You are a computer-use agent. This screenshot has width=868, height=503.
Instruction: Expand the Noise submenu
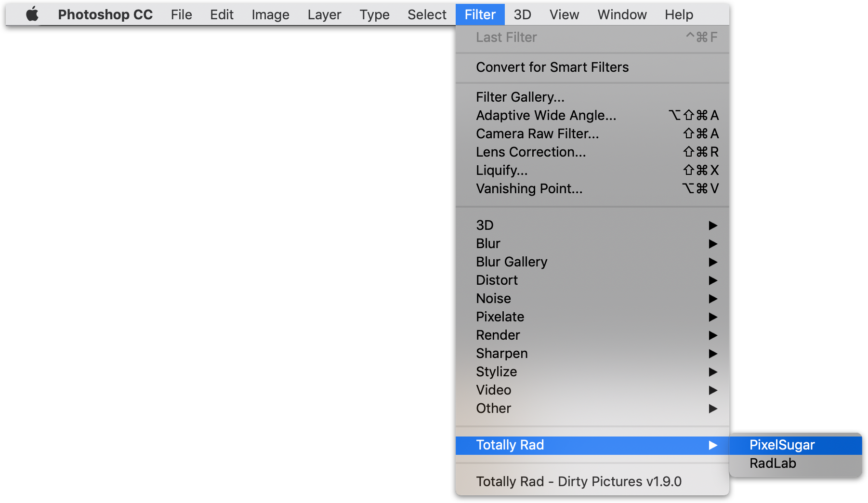[592, 298]
